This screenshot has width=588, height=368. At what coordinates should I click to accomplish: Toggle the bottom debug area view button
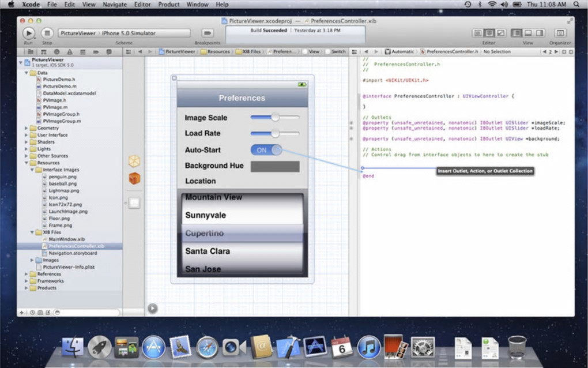click(527, 33)
